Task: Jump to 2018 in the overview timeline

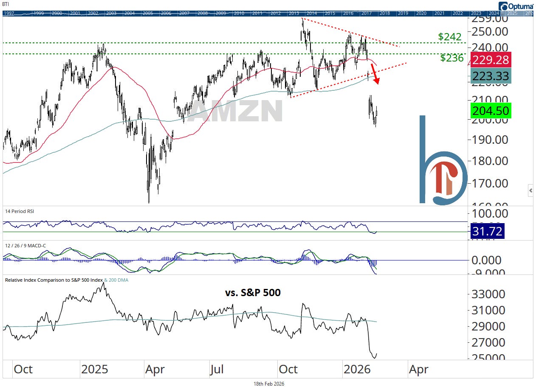Action: (385, 13)
